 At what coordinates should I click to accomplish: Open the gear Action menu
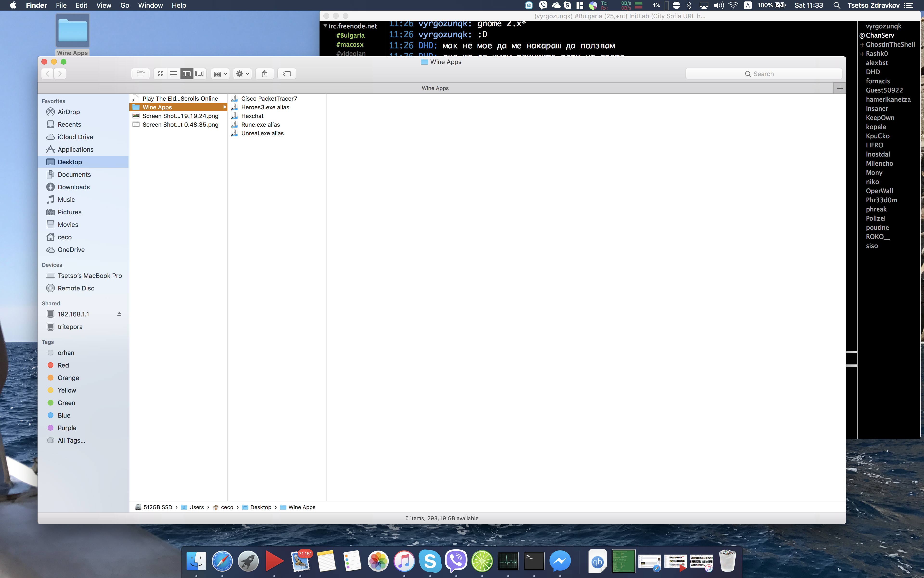[243, 74]
